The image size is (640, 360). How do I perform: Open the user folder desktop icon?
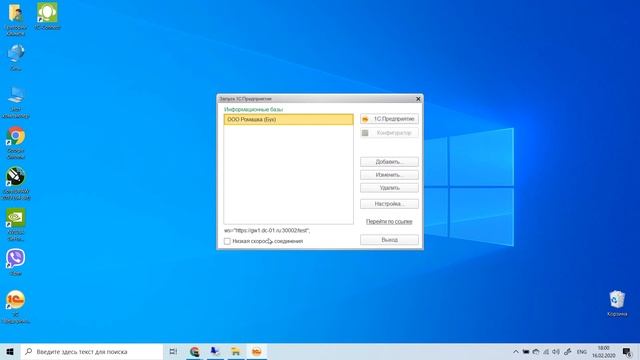16,19
